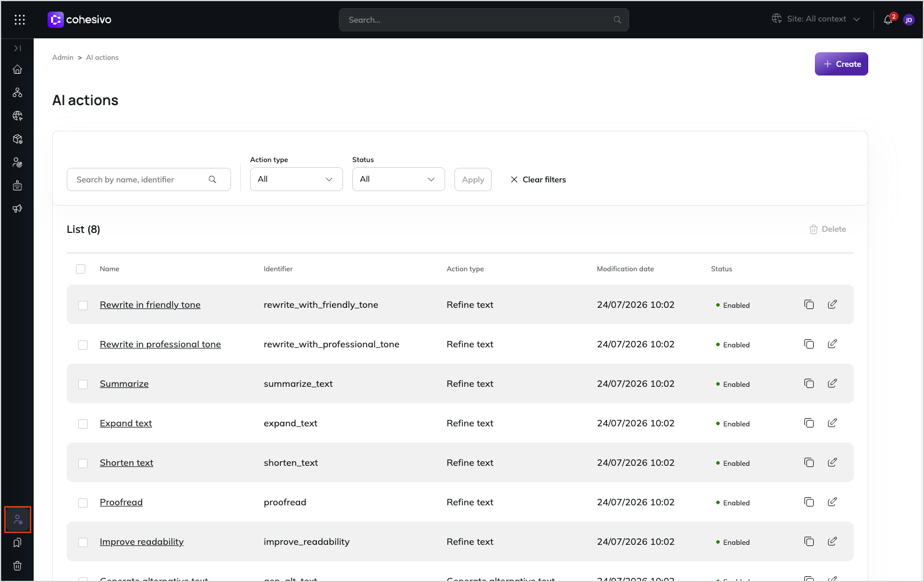Click the Apply filters button
924x582 pixels.
click(473, 179)
